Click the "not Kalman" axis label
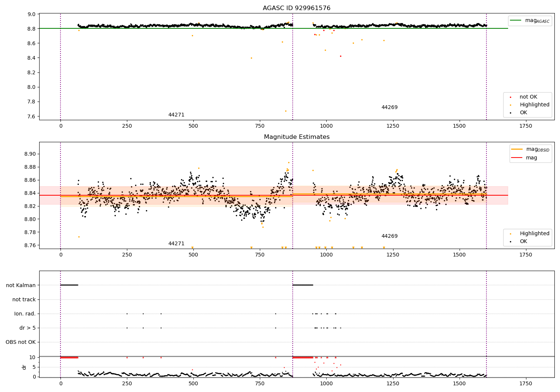 pos(21,285)
